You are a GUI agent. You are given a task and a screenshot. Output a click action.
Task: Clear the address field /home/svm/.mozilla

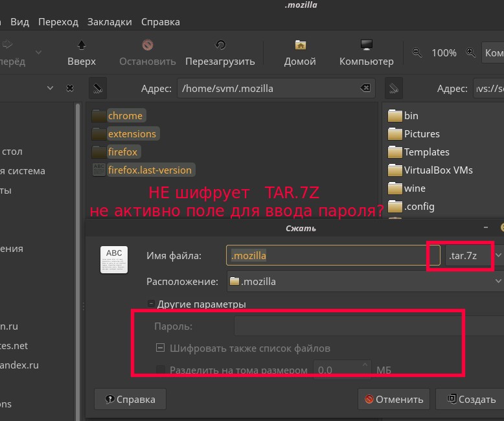click(x=365, y=88)
